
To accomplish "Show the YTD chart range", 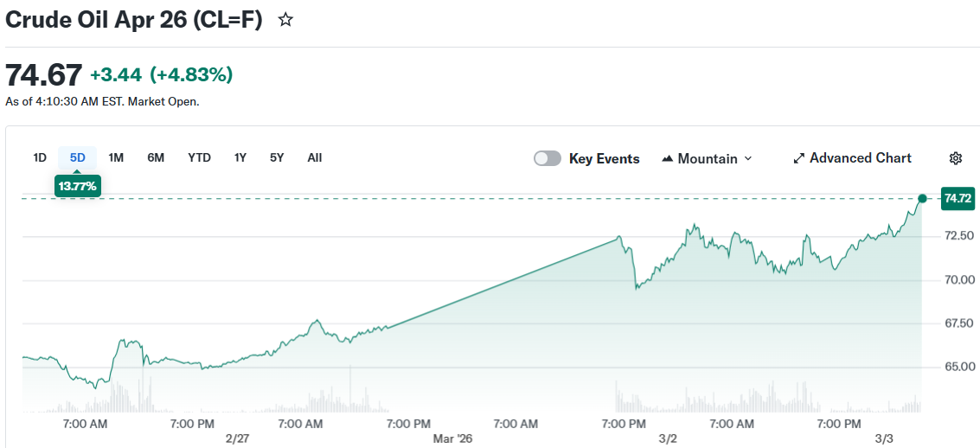I will coord(199,157).
